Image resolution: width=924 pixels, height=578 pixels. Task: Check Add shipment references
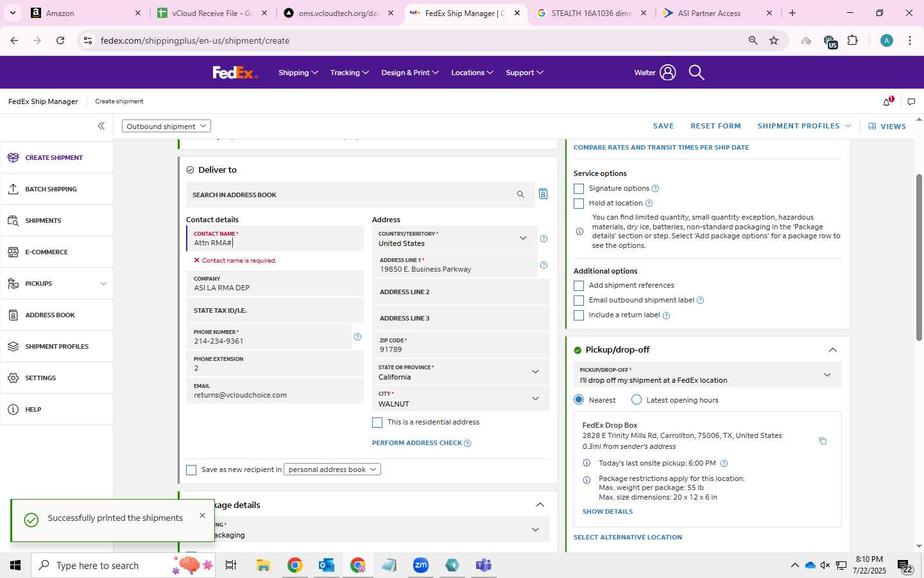point(579,286)
